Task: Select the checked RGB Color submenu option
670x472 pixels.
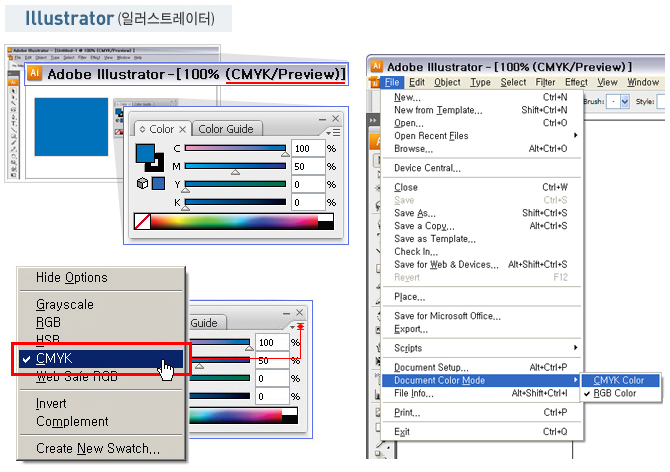Action: tap(620, 393)
